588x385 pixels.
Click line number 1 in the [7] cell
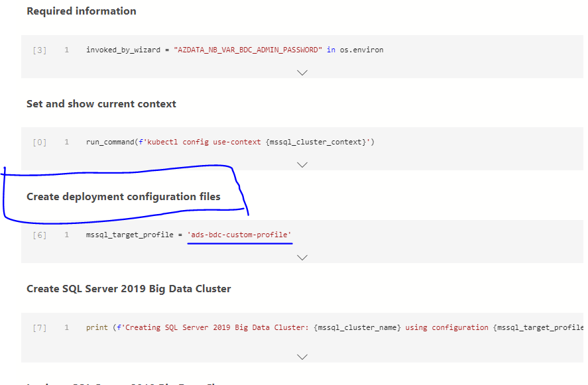[67, 327]
